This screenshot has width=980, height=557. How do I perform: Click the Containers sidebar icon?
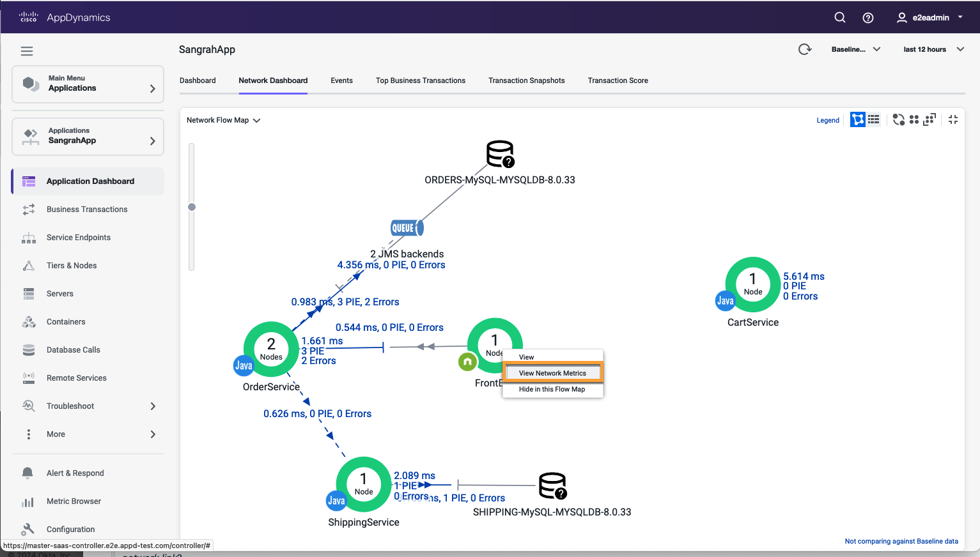pos(29,322)
